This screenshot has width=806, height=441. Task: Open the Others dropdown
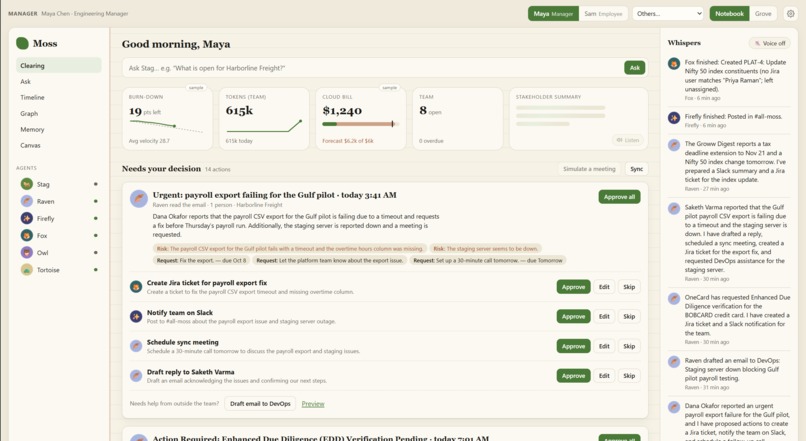tap(668, 14)
